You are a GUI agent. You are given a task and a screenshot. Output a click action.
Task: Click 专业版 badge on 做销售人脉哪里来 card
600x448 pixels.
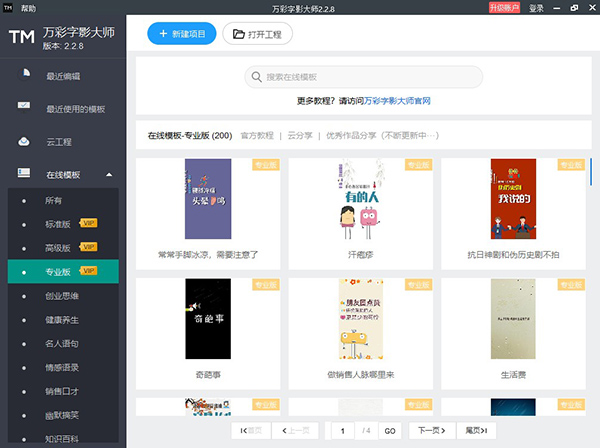tap(418, 285)
